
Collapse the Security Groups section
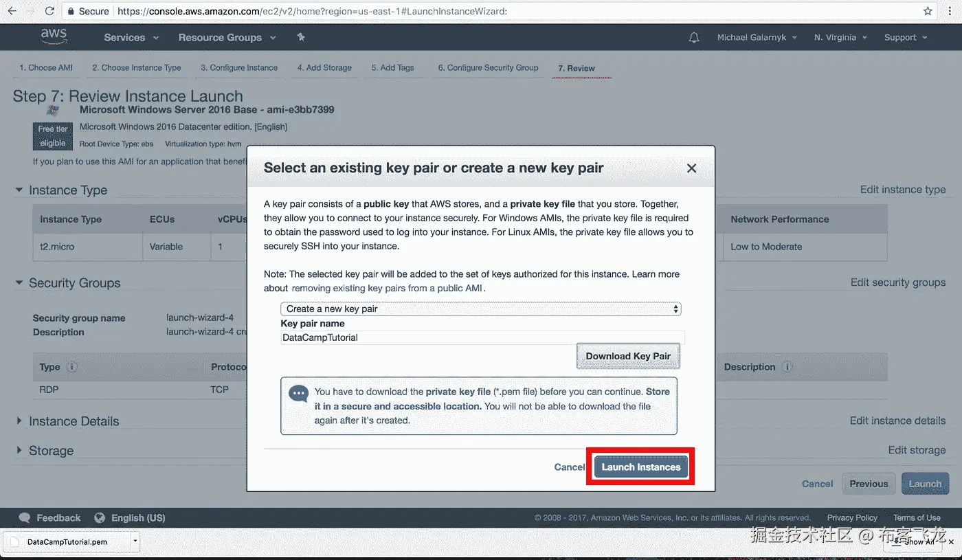tap(20, 283)
